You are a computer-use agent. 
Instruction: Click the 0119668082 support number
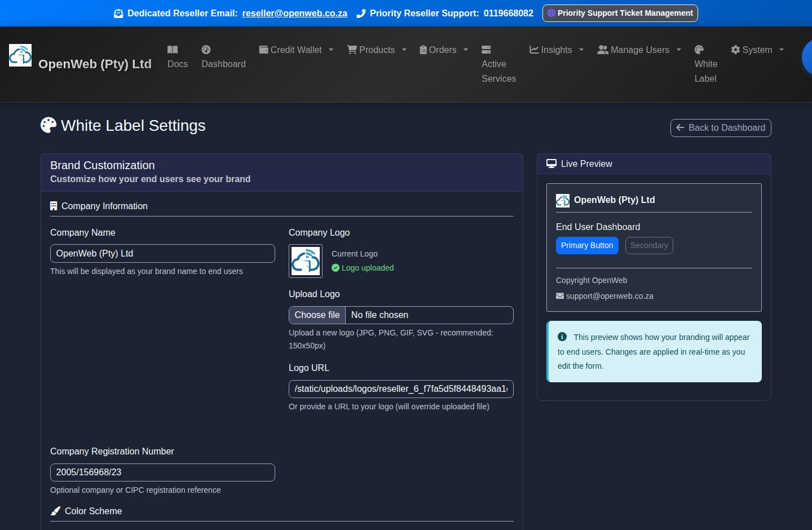tap(509, 13)
